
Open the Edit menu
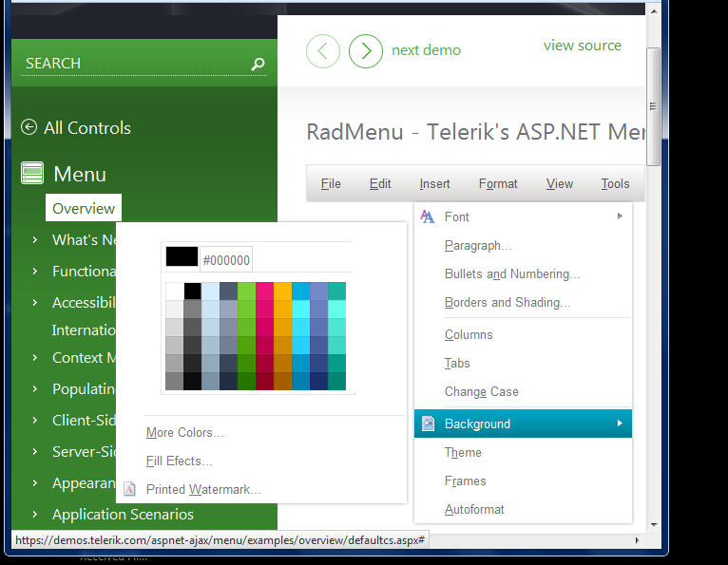pyautogui.click(x=380, y=183)
